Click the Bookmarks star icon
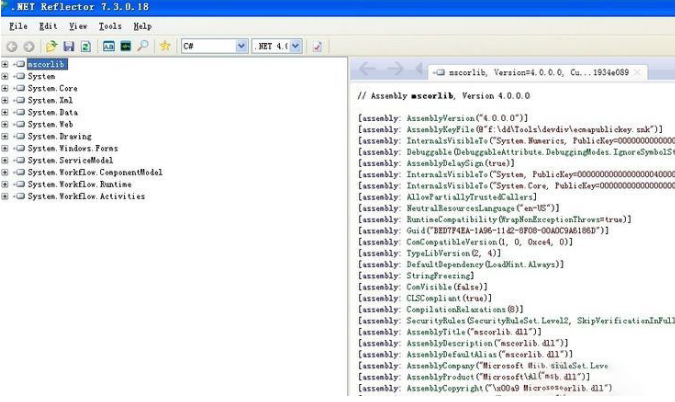675x402 pixels. [x=165, y=46]
